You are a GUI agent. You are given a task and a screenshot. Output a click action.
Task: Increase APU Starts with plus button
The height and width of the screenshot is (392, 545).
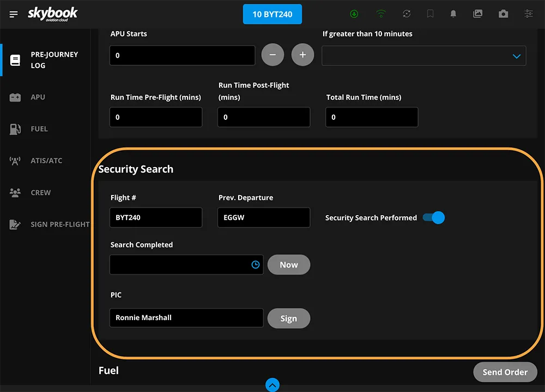[302, 55]
